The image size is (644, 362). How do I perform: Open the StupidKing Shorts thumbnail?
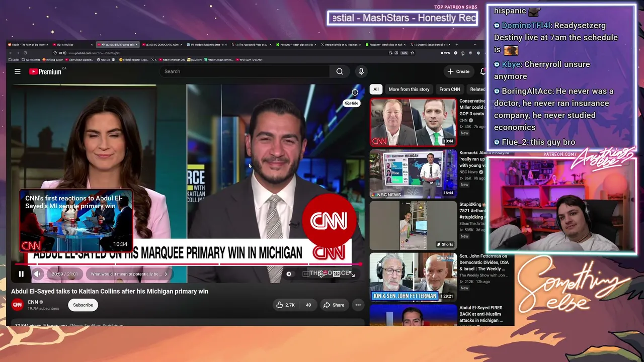[x=413, y=226]
